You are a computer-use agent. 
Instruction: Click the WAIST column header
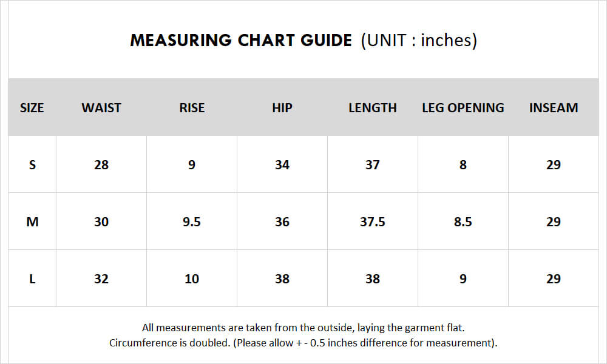click(101, 107)
